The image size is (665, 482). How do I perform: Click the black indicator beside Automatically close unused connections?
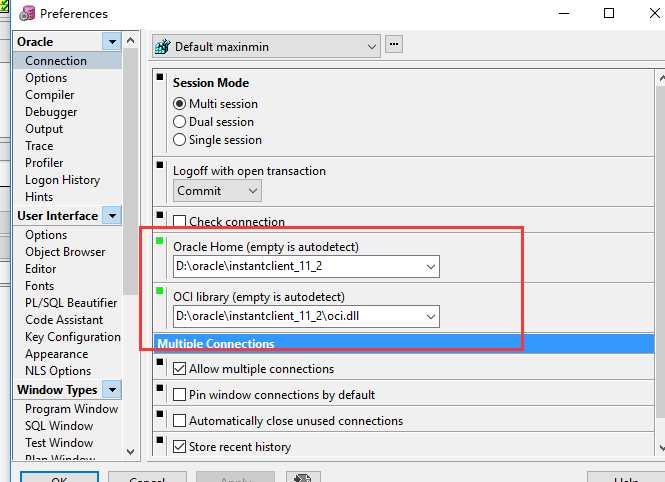coord(160,414)
